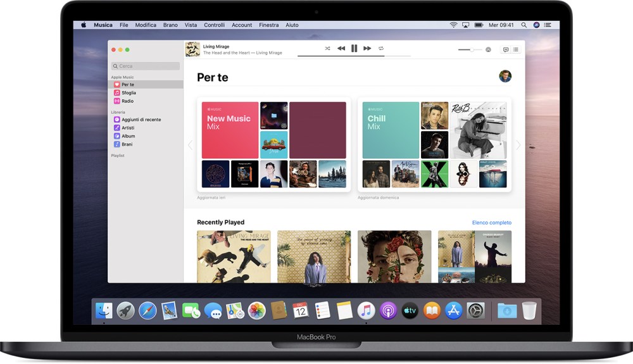Click the Siri icon in the menu bar
The height and width of the screenshot is (364, 633).
pyautogui.click(x=536, y=25)
